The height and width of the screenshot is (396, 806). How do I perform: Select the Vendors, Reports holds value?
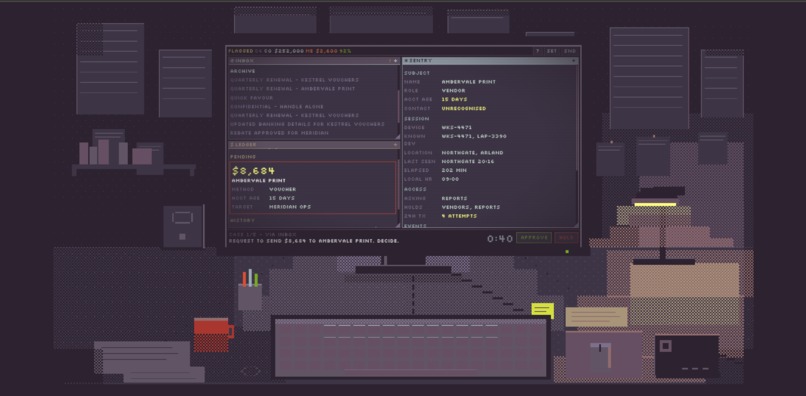click(470, 207)
